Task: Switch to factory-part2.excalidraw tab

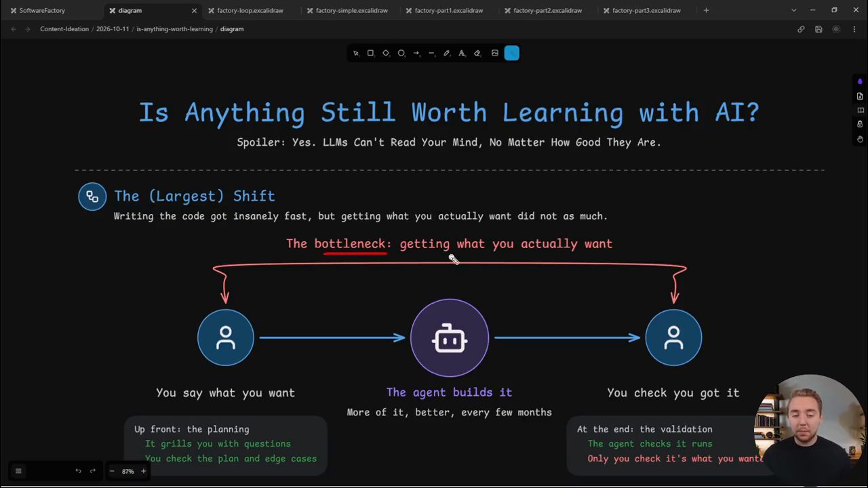Action: 547,10
